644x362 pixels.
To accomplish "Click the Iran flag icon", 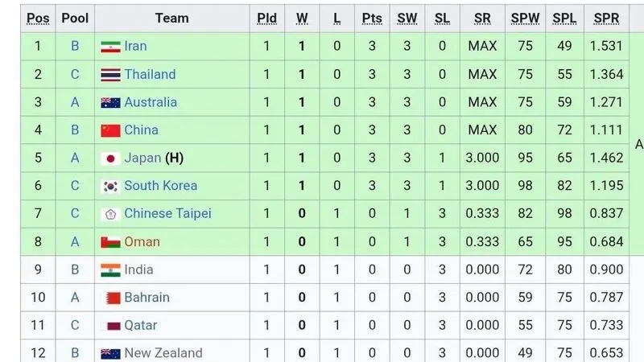I will (110, 47).
